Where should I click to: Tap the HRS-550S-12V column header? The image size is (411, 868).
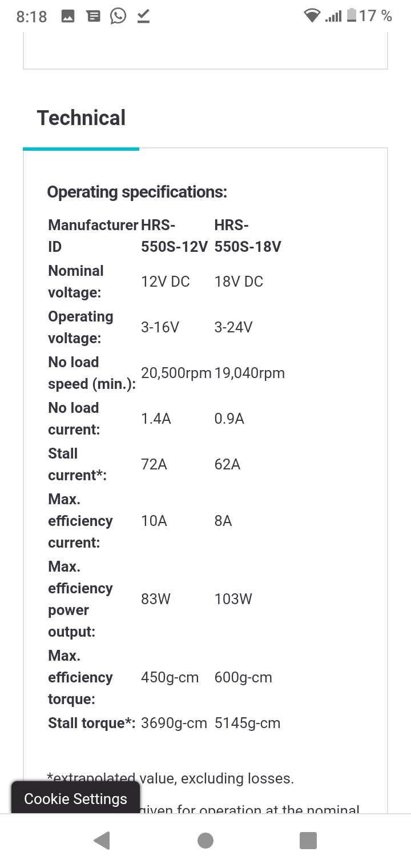click(174, 236)
